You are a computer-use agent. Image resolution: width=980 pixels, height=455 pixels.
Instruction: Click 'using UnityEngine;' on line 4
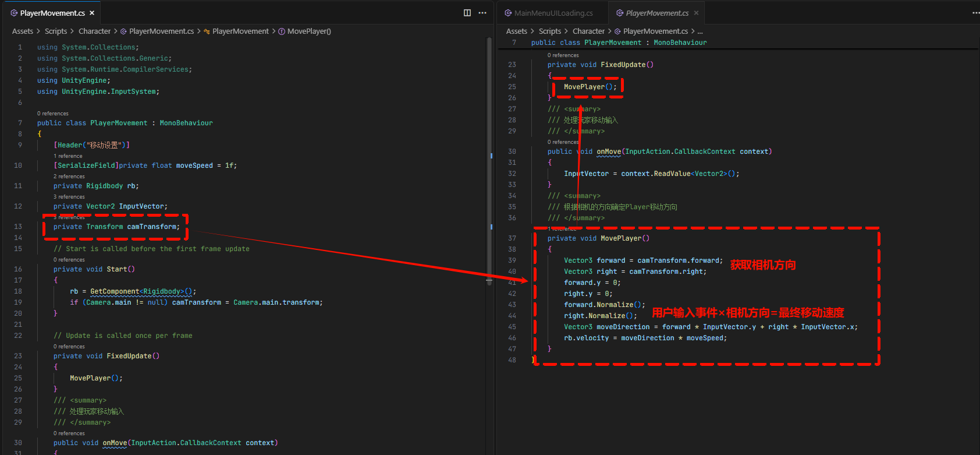(74, 80)
